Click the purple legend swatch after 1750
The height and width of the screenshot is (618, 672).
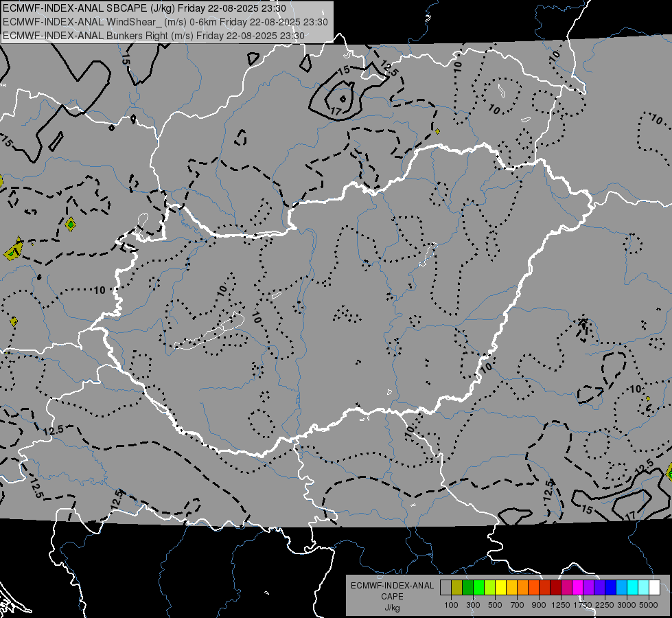click(x=589, y=587)
